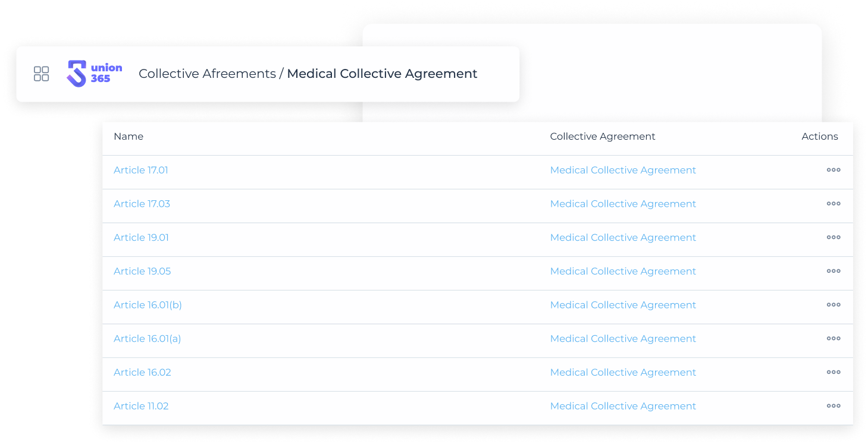Open actions menu for Article 16.01(a)
This screenshot has width=868, height=444.
pyautogui.click(x=833, y=339)
